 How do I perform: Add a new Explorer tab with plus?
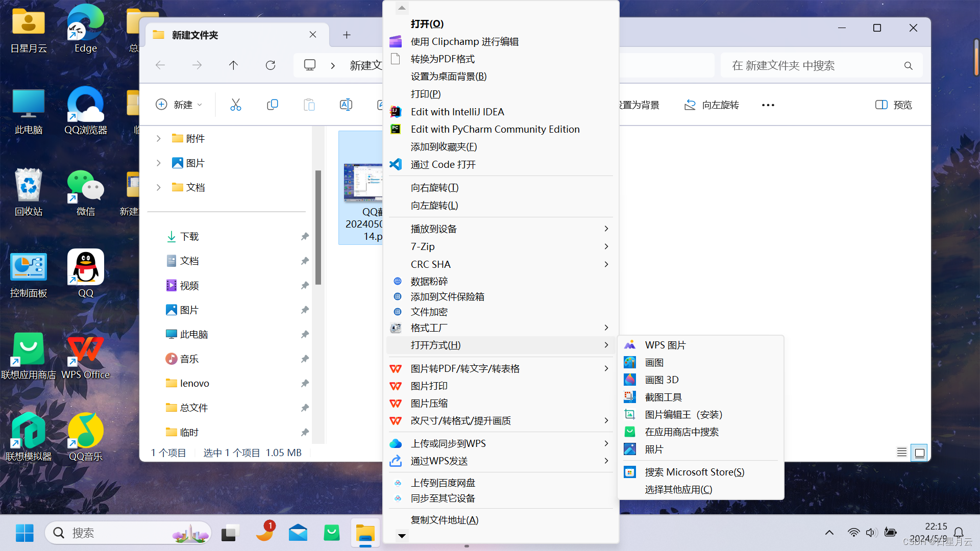[x=347, y=35]
